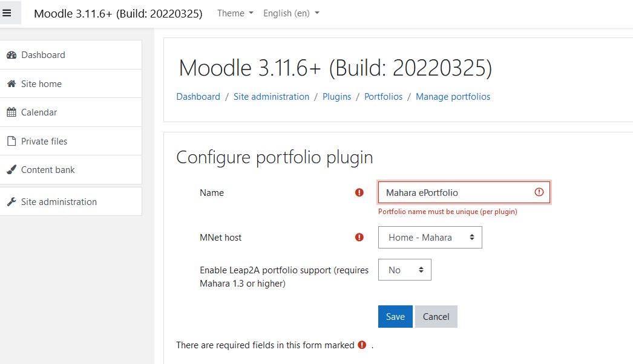Click the Dashboard speedometer icon in sidebar
Screen dimensions: 633x364
11,55
